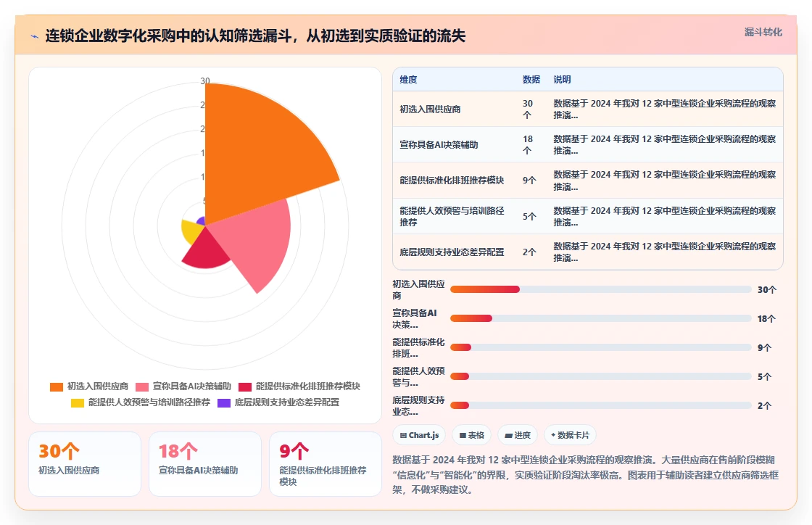Click the 30个 progress bar for 初选入围供应商

click(x=601, y=289)
